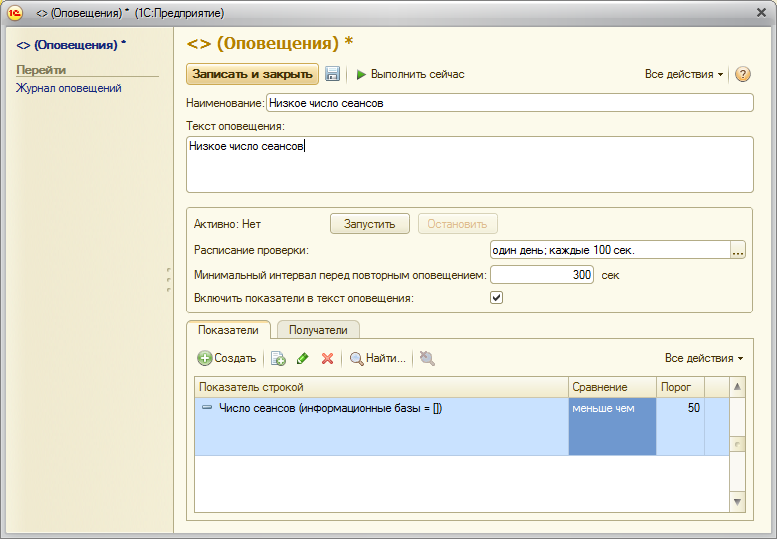Click the table's scroll down arrow
The height and width of the screenshot is (539, 777).
pyautogui.click(x=738, y=501)
